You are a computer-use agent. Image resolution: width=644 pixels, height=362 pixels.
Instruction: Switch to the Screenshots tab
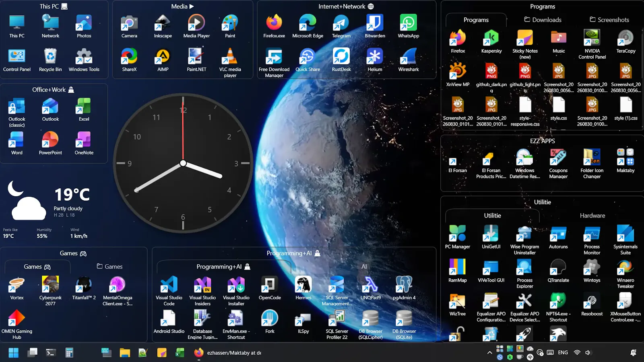(609, 20)
